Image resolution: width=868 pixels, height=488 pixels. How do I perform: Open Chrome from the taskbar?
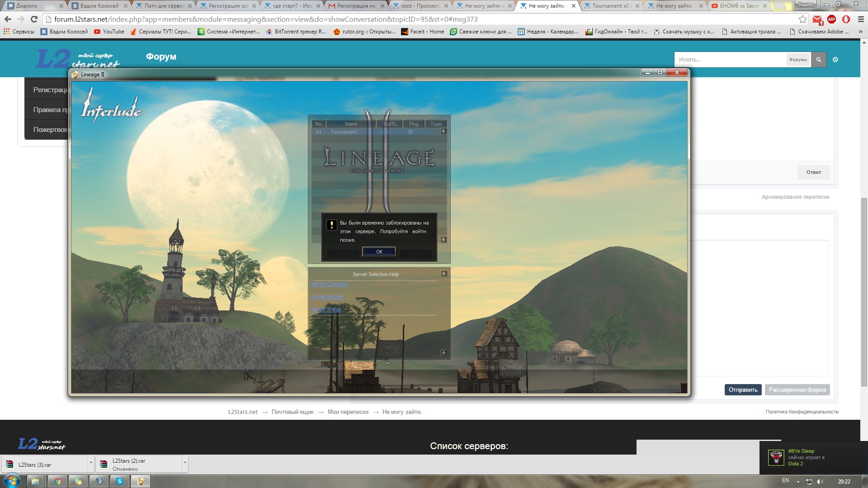pos(57,481)
